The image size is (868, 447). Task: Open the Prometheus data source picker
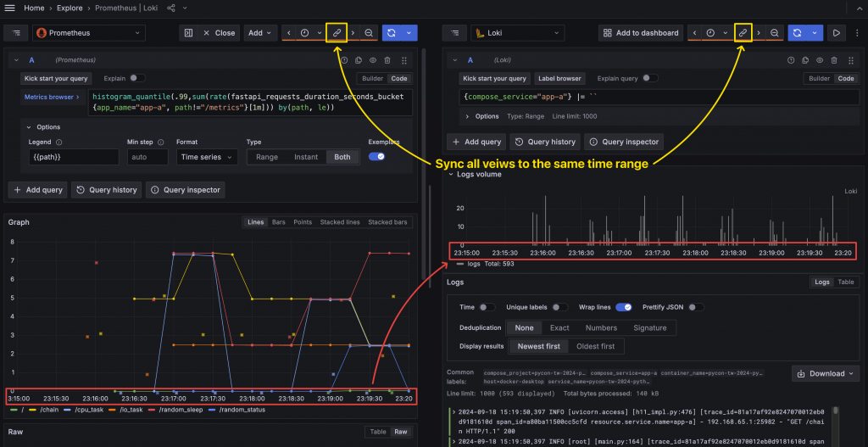[x=89, y=33]
